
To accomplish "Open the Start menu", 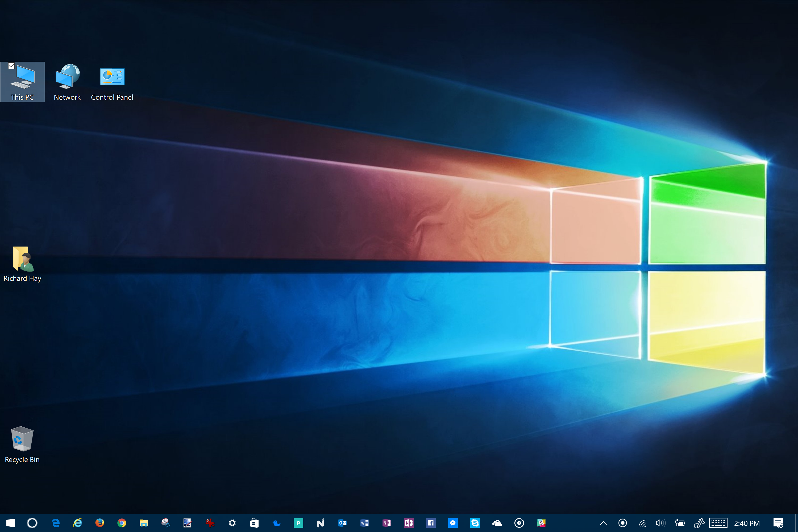I will [11, 523].
